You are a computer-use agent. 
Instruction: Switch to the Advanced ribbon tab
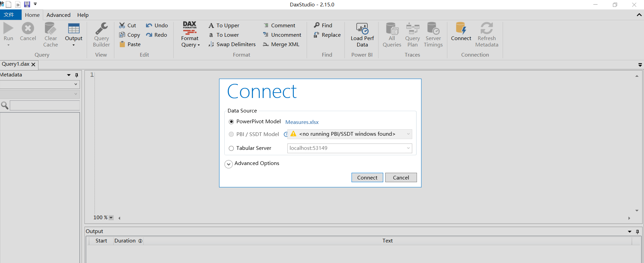pos(58,15)
